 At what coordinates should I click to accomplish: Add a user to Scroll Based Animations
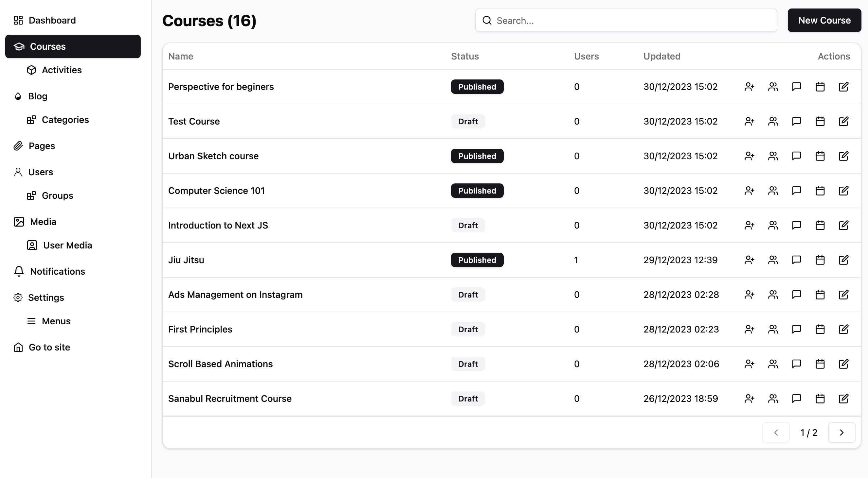tap(750, 364)
